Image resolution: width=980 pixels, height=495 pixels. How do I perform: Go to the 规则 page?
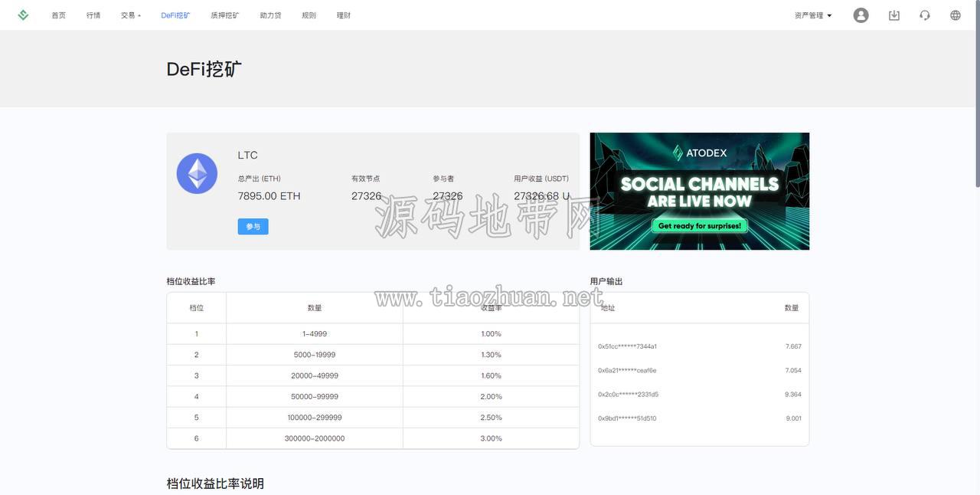pyautogui.click(x=309, y=15)
